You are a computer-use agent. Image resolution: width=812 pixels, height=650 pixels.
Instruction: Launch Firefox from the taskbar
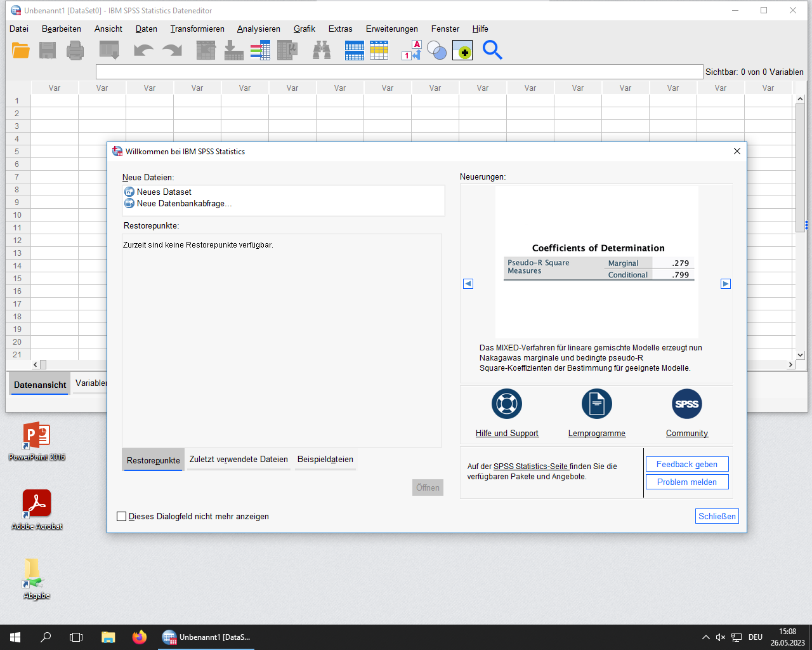tap(140, 637)
